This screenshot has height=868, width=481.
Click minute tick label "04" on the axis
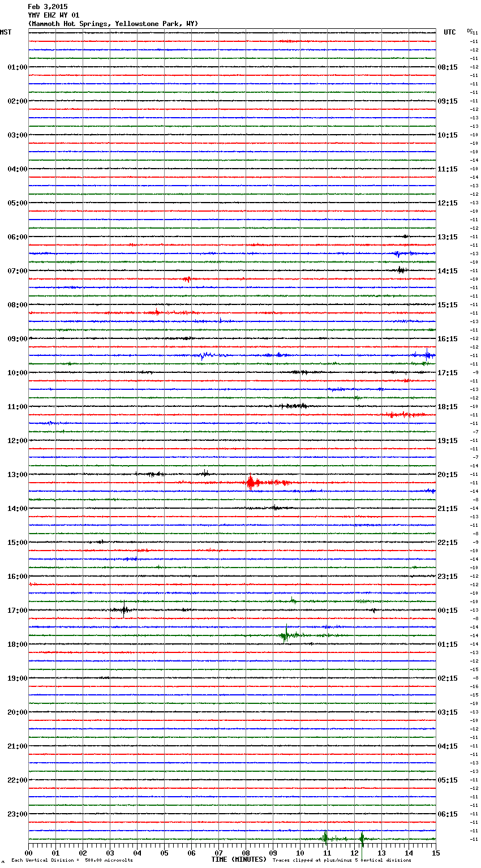[x=137, y=853]
